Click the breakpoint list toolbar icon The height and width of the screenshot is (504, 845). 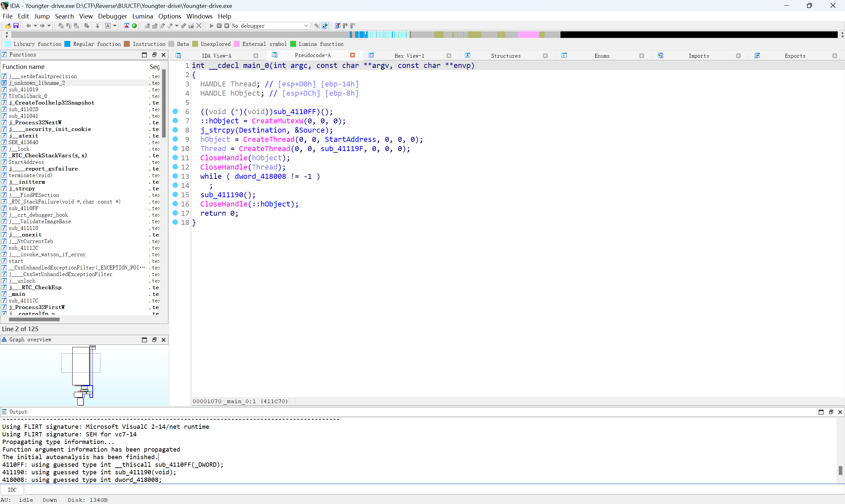coord(337,26)
